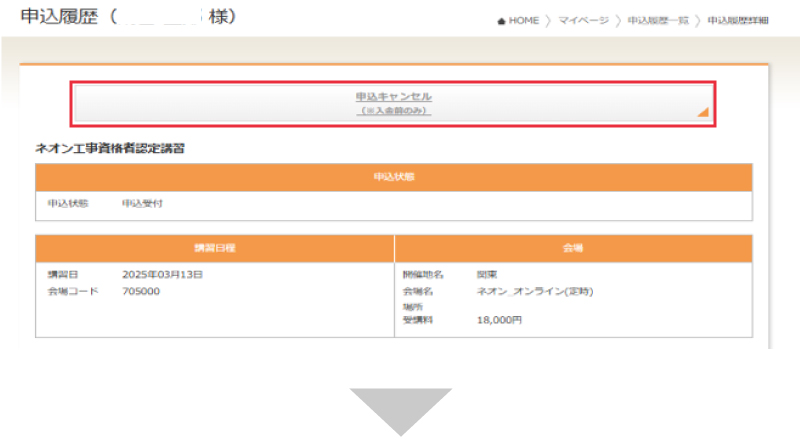Click the home icon in the breadcrumb
800x448 pixels.
[500, 21]
